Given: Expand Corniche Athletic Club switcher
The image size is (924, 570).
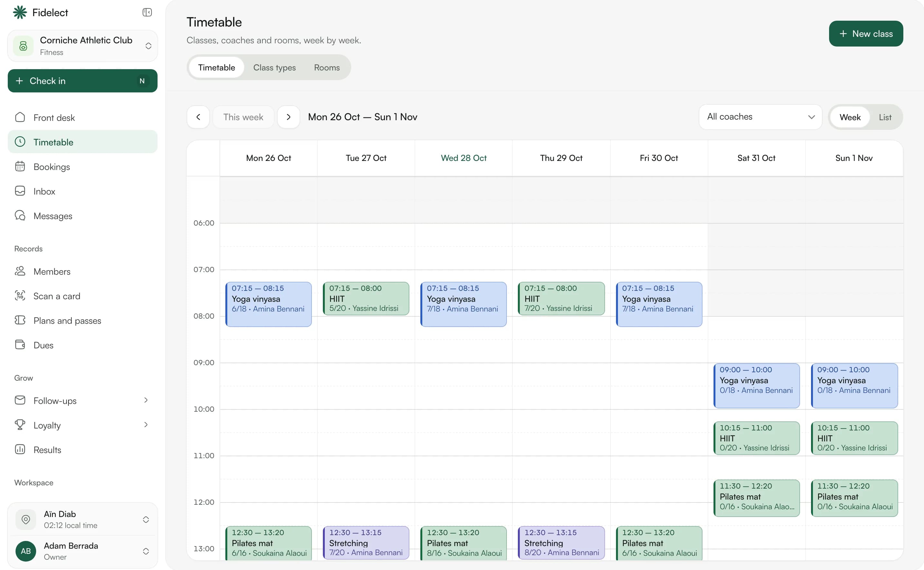Looking at the screenshot, I should point(149,46).
